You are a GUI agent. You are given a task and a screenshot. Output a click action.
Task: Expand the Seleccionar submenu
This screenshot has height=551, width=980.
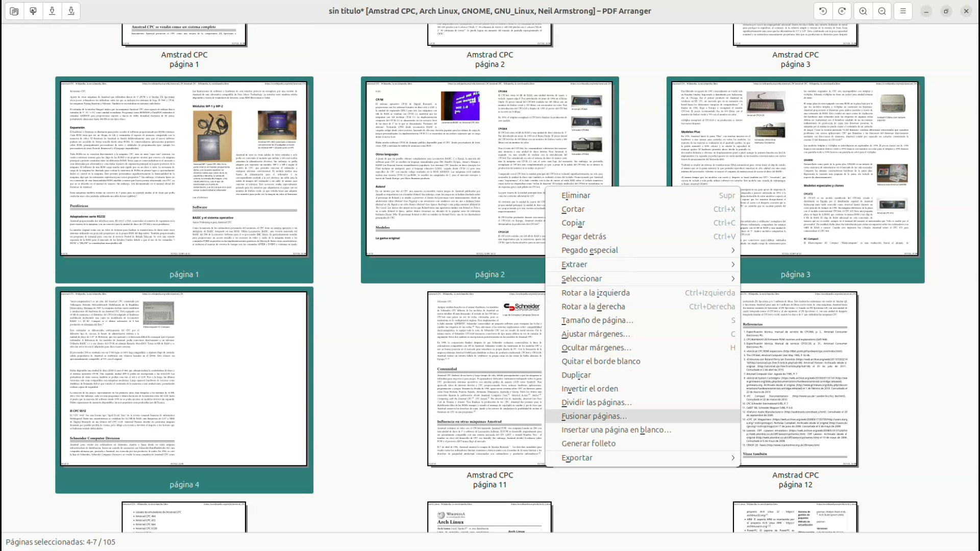(x=643, y=279)
